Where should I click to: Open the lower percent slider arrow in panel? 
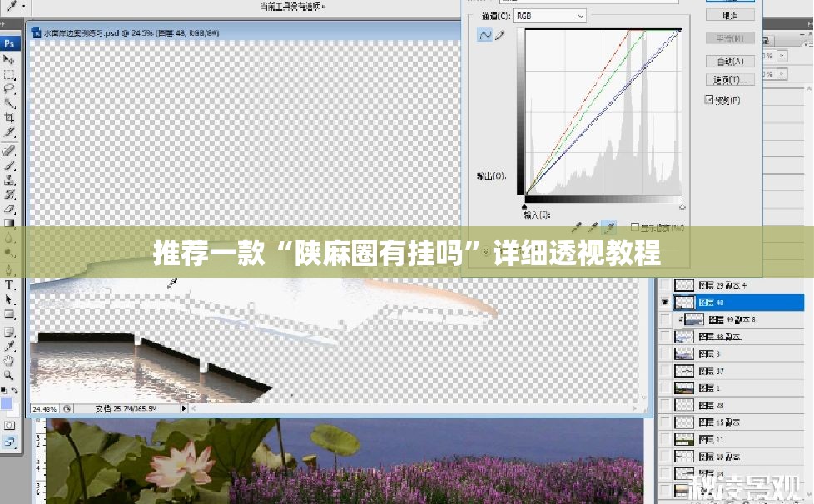782,74
